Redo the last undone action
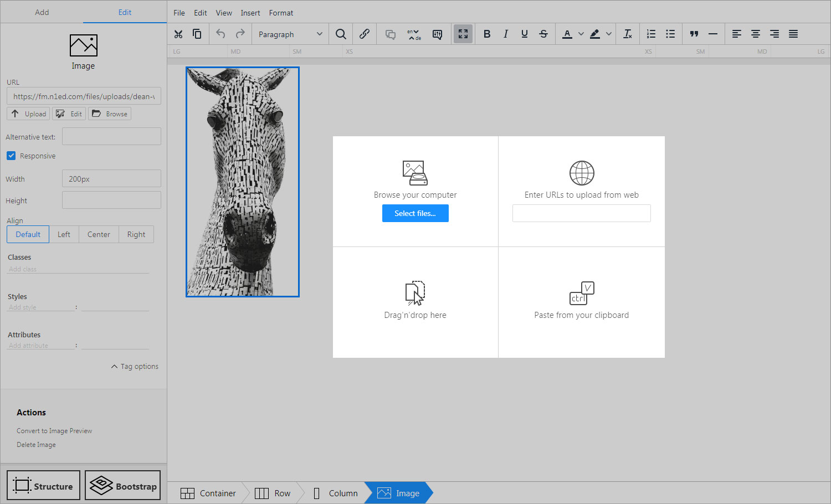 (240, 34)
